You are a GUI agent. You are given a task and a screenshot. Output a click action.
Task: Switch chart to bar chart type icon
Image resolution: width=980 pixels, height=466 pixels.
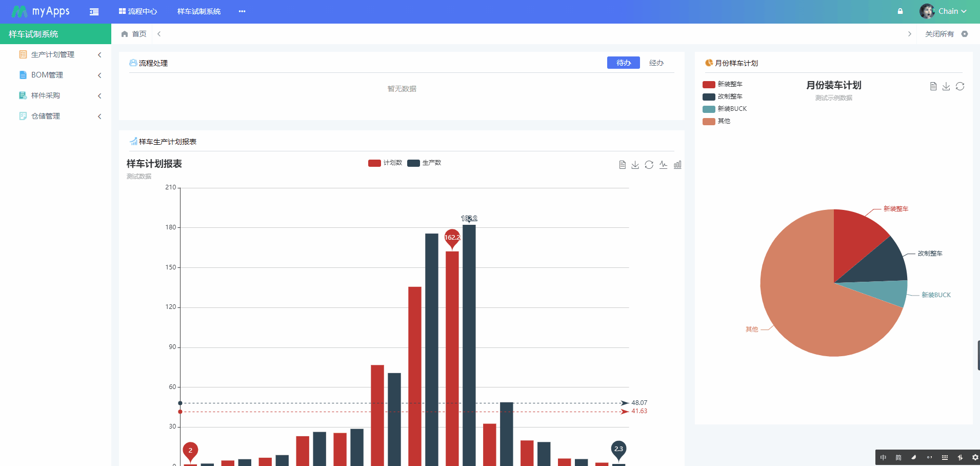(x=677, y=165)
